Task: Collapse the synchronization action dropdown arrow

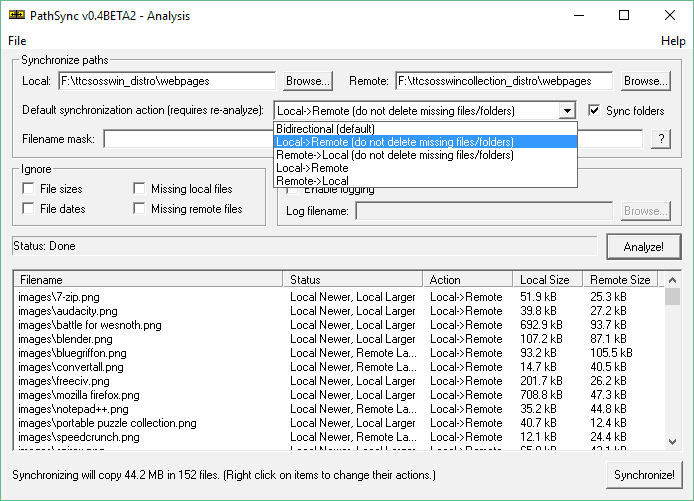Action: [x=568, y=111]
